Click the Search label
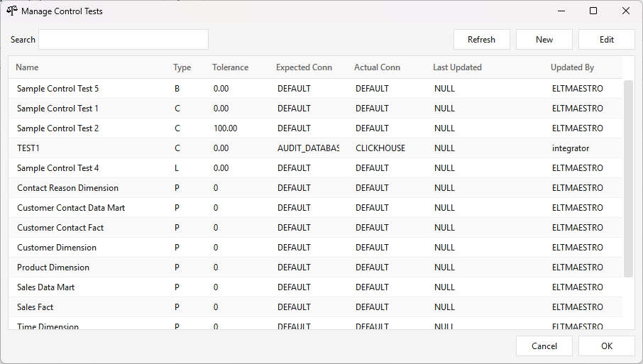Screen dimensions: 643x364 coord(23,39)
